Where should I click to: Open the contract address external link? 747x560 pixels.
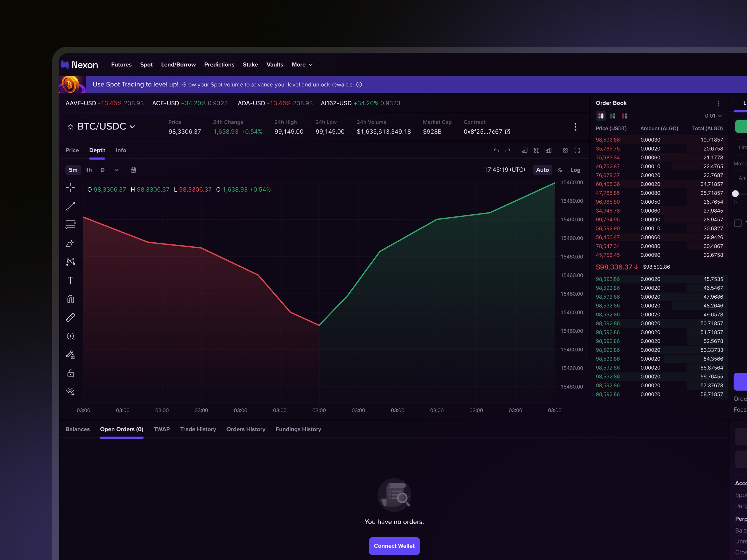[x=507, y=132]
